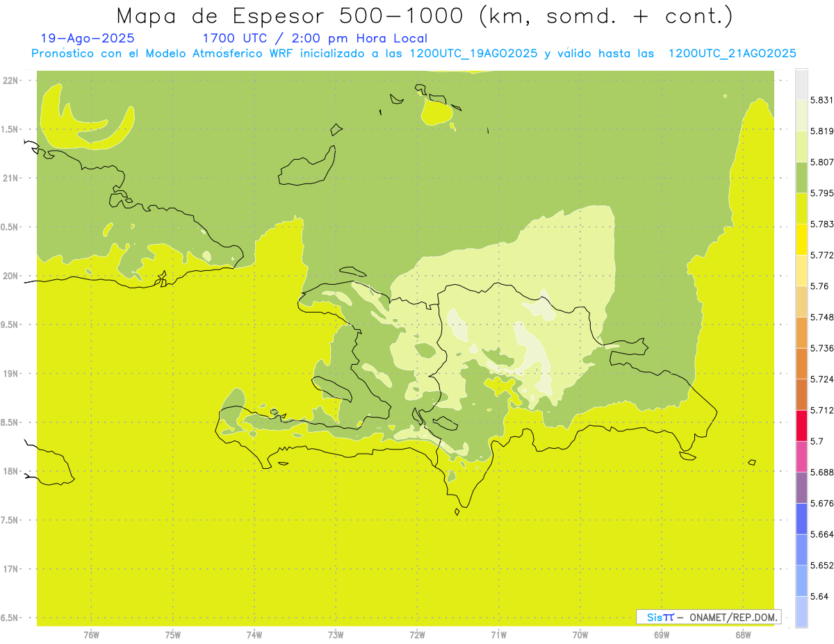Viewport: 834px width, 644px height.
Task: Click the 'ONAMET/REP.DOM.' credit box
Action: [708, 617]
